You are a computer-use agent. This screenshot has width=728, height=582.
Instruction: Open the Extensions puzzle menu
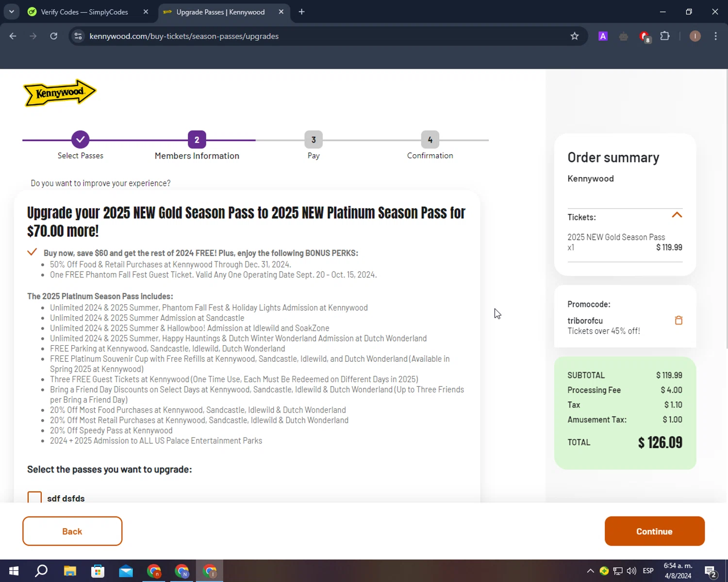[665, 36]
